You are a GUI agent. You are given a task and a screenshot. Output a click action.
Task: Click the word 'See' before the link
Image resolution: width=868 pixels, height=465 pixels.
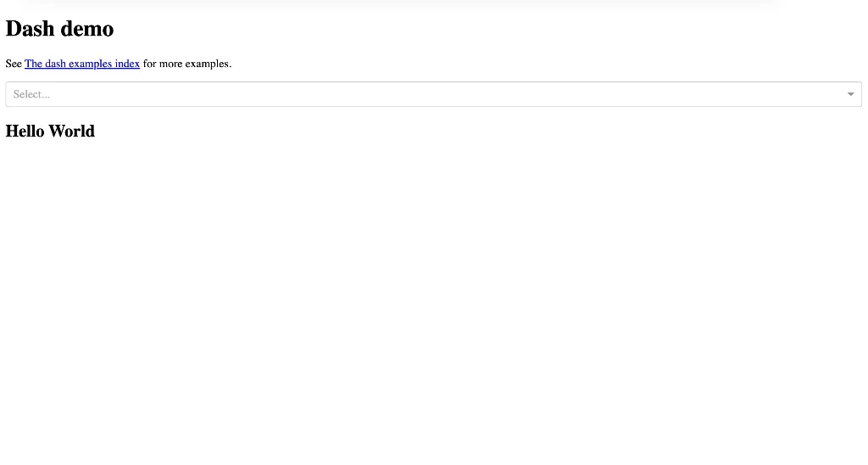click(x=14, y=64)
